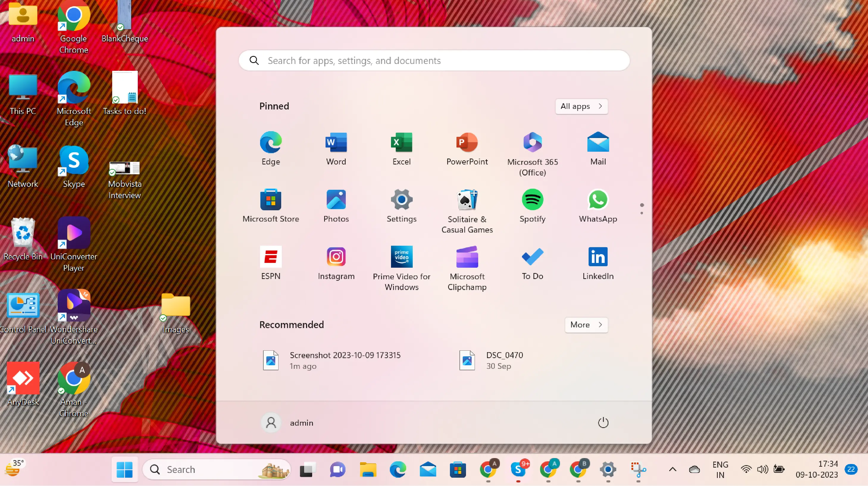
Task: Click the Start menu search field
Action: point(434,61)
